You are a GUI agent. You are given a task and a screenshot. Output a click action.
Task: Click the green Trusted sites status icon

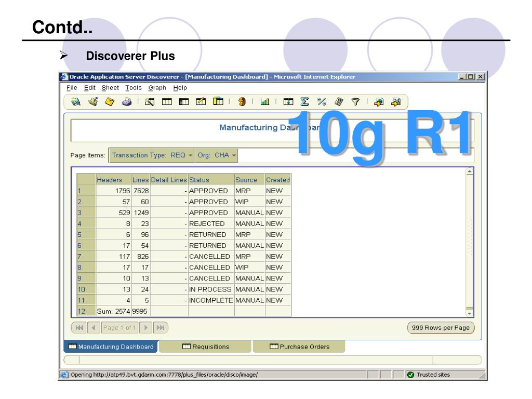click(x=410, y=375)
